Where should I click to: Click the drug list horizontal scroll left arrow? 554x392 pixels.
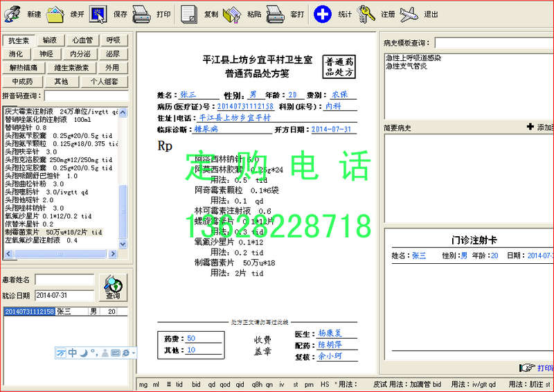click(9, 253)
